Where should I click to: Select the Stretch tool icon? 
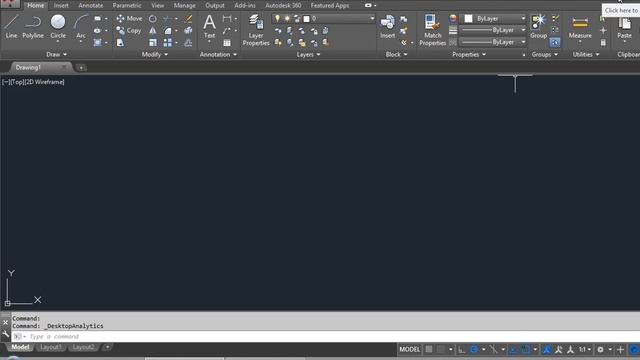pyautogui.click(x=120, y=42)
